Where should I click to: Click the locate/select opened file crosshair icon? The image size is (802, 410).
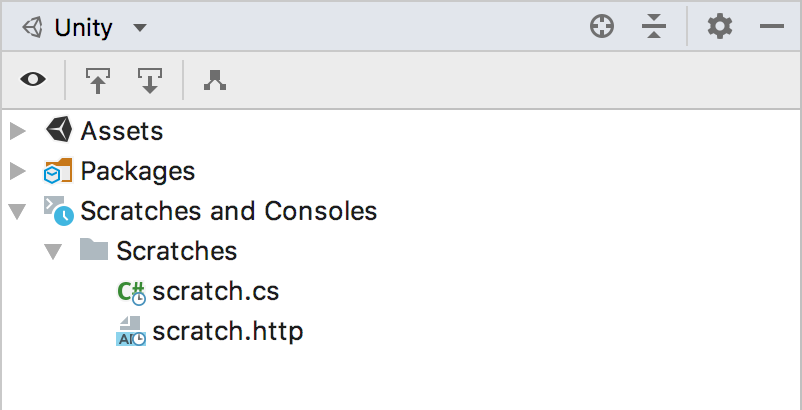pyautogui.click(x=602, y=27)
